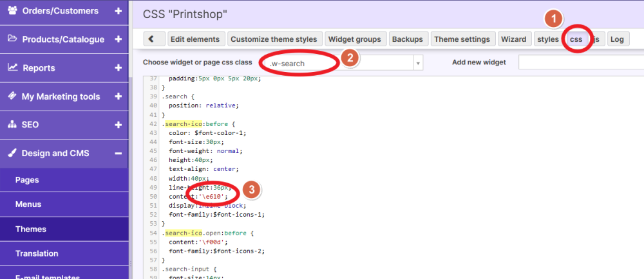Open the Log tab

coord(617,39)
